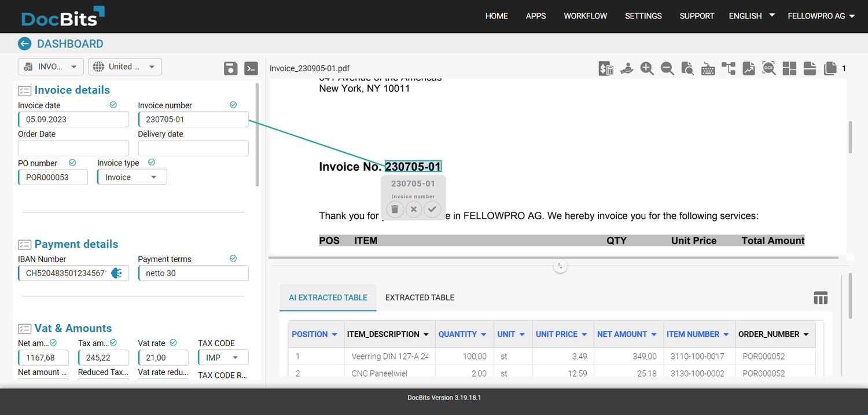
Task: Open the script console icon
Action: click(251, 68)
